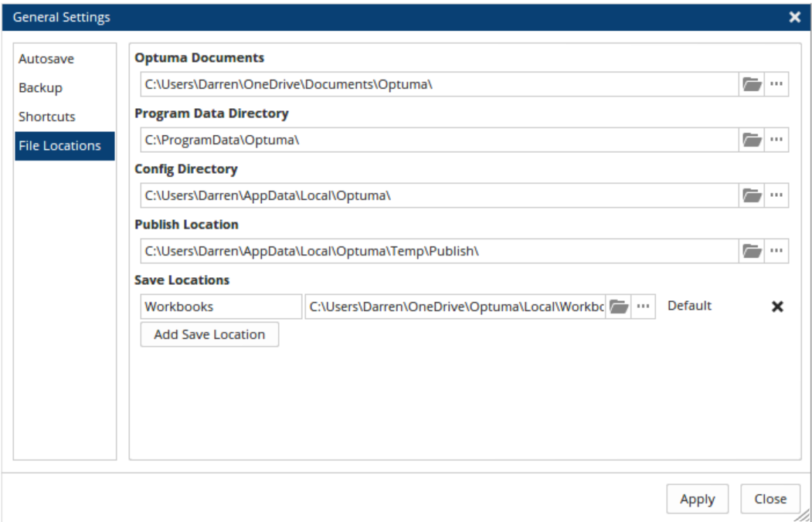Remove the Workbooks save location with X
812x522 pixels.
[777, 307]
